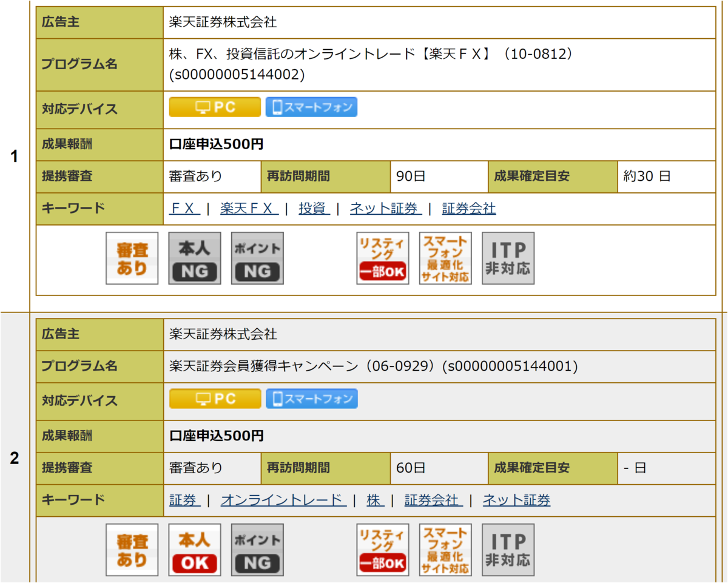Screen dimensions: 728x583
Task: Click the 対応デバイス label in program 1
Action: [79, 110]
